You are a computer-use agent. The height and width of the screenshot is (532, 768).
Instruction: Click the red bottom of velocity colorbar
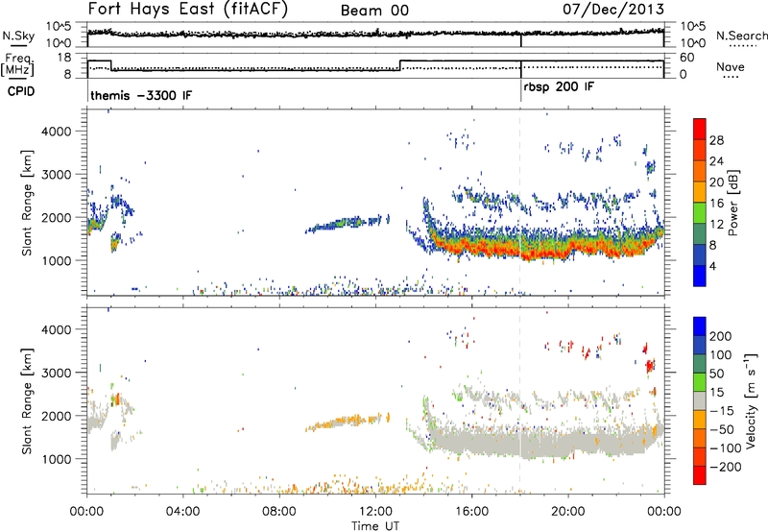pyautogui.click(x=700, y=475)
